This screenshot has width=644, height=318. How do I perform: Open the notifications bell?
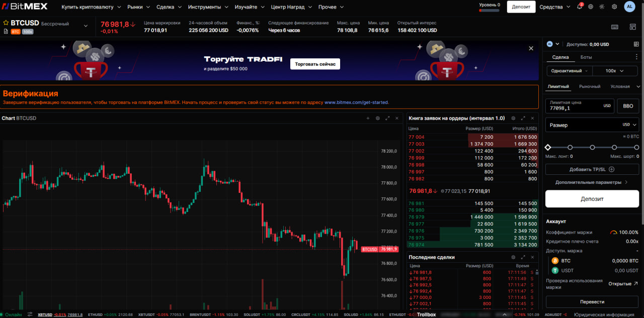579,7
